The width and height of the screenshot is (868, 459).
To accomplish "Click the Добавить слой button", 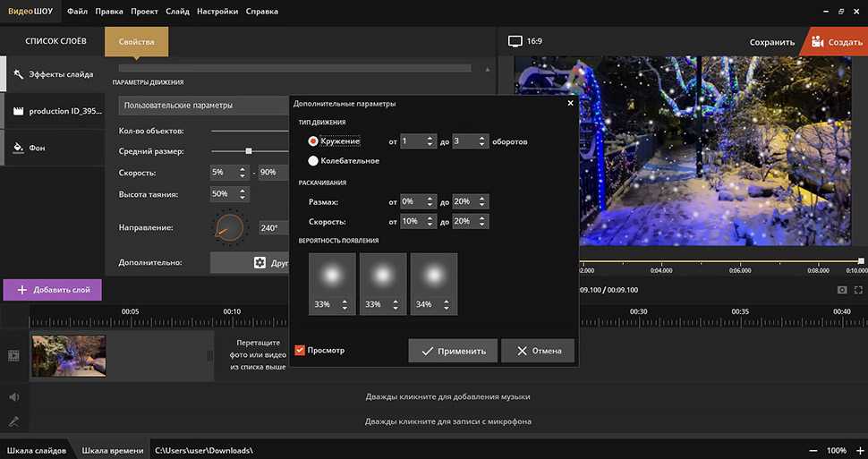I will [x=53, y=290].
